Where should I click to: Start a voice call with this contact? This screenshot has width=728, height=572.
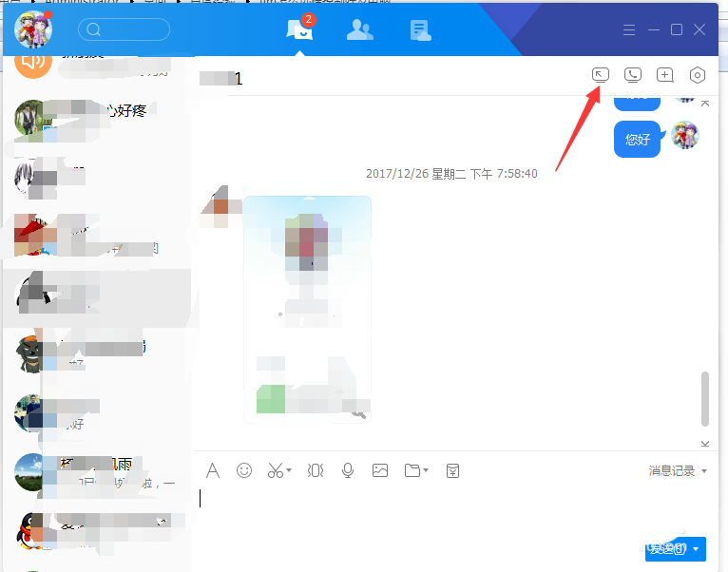(x=633, y=75)
